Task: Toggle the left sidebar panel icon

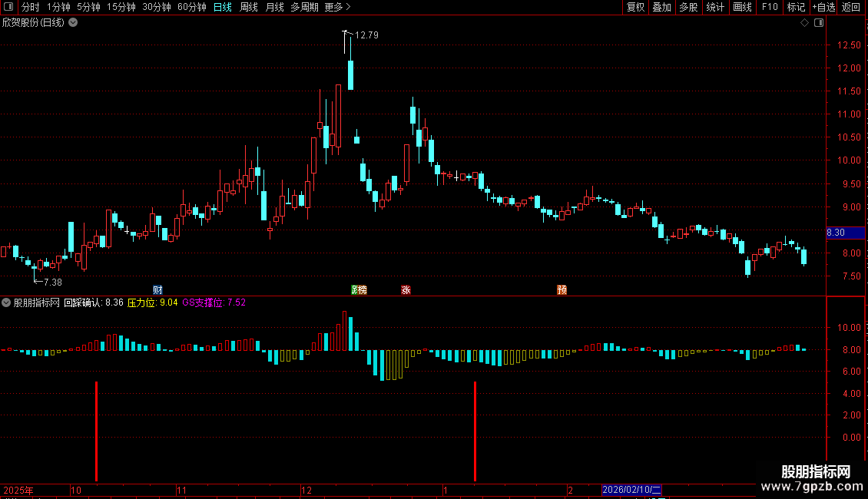Action: 8,7
